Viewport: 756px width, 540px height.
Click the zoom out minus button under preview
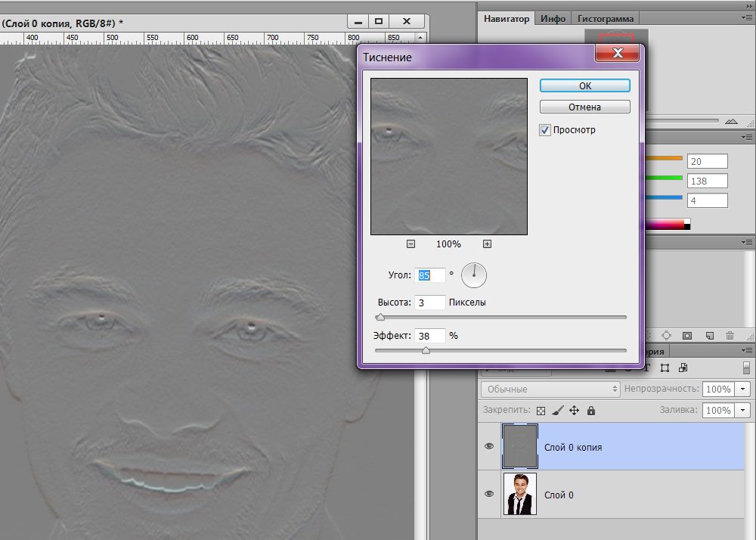pos(411,244)
